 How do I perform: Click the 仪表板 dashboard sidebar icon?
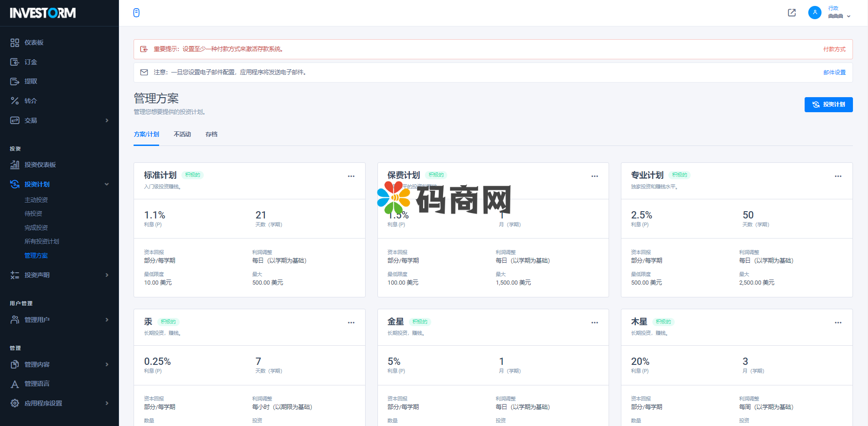pyautogui.click(x=15, y=42)
